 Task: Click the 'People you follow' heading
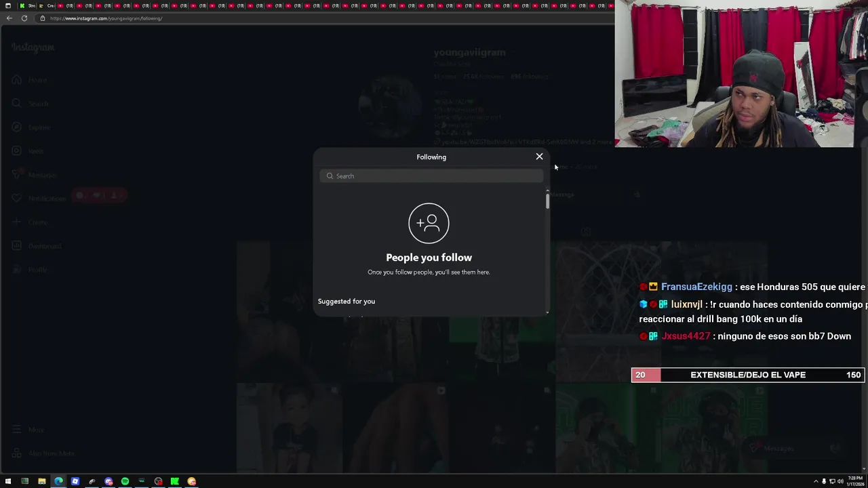[429, 258]
